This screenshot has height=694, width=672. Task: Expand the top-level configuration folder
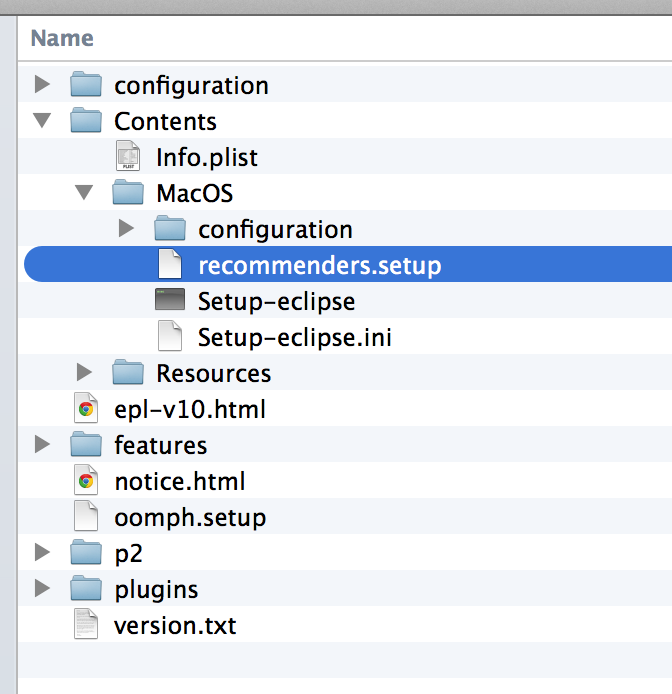tap(42, 84)
